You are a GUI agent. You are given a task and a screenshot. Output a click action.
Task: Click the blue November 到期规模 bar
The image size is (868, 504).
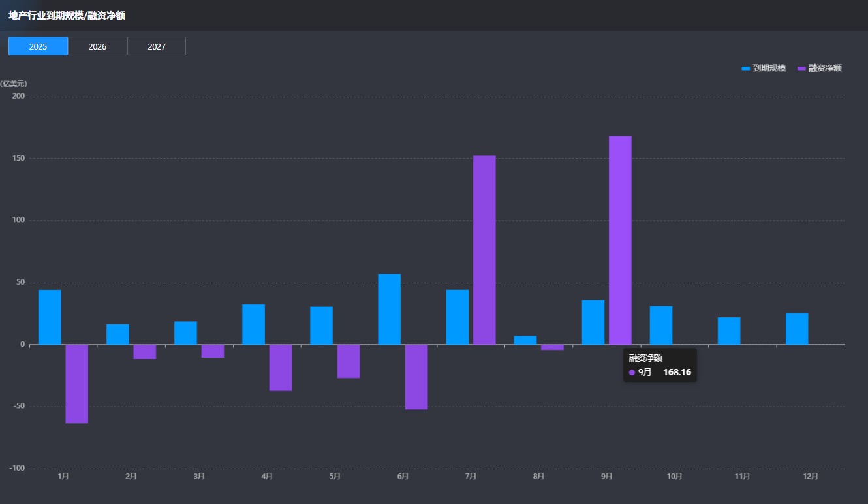(729, 331)
